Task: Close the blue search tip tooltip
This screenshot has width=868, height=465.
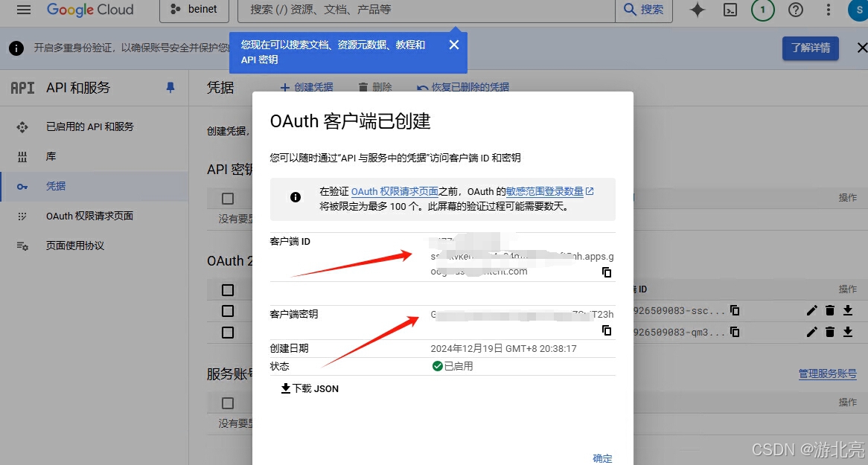Action: [x=454, y=45]
